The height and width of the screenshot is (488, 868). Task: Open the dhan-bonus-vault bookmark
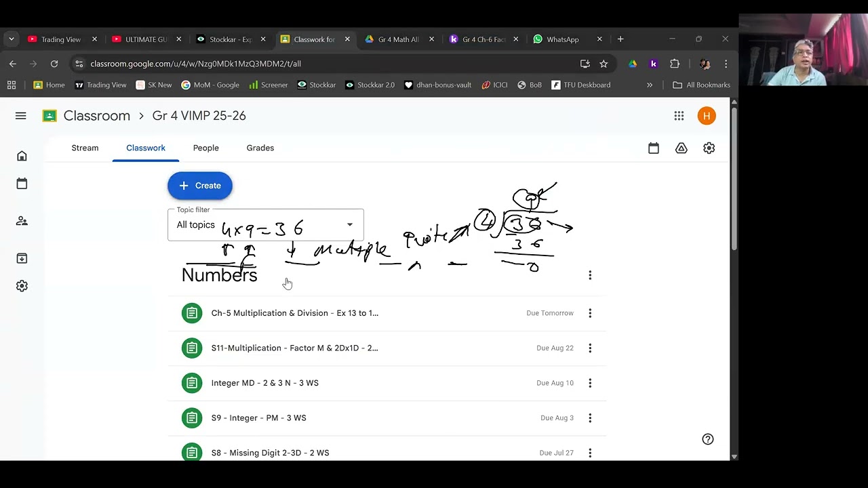[x=437, y=85]
